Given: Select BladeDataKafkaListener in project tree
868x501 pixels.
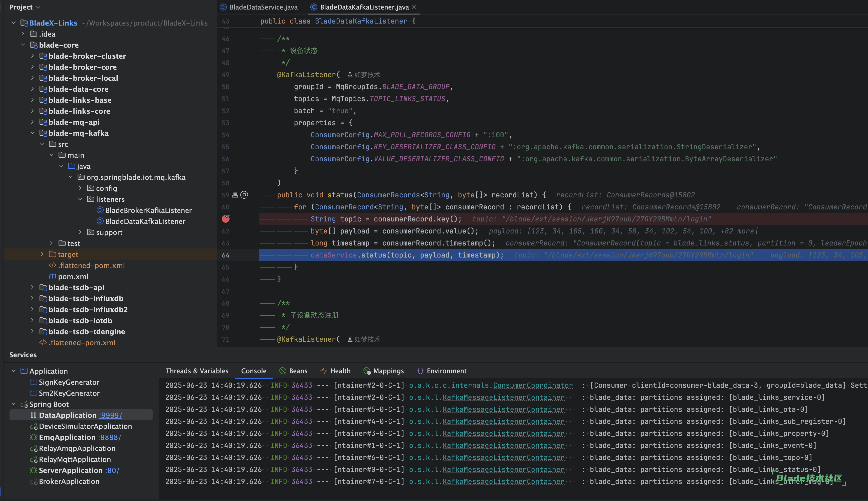Looking at the screenshot, I should (145, 221).
